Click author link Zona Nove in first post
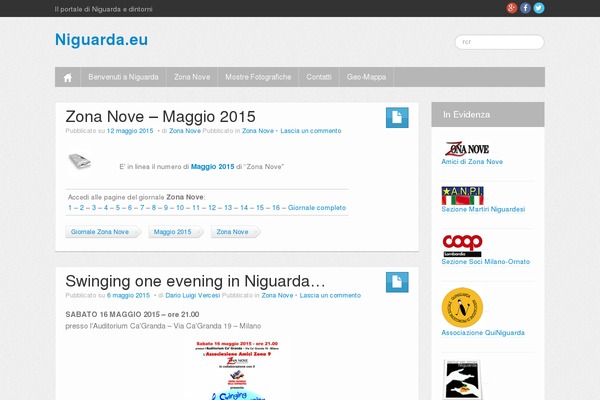Image resolution: width=600 pixels, height=400 pixels. 185,131
